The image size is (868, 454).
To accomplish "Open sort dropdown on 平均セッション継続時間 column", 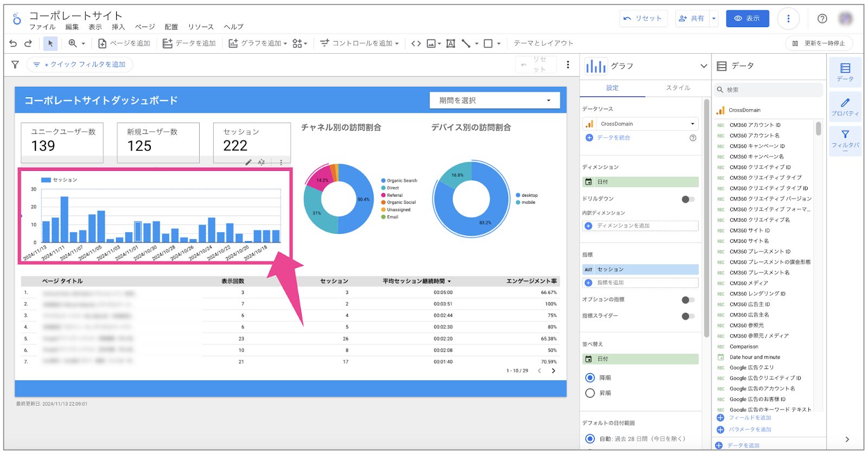I will coord(449,282).
